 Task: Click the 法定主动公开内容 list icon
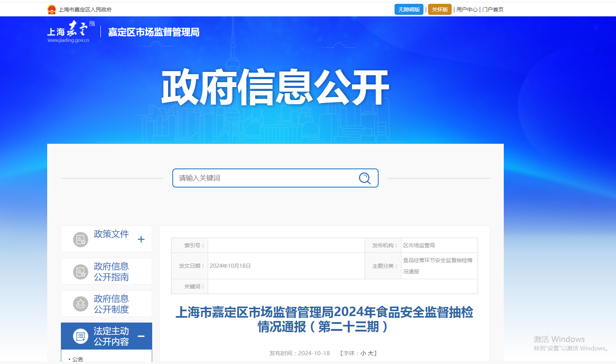click(81, 336)
